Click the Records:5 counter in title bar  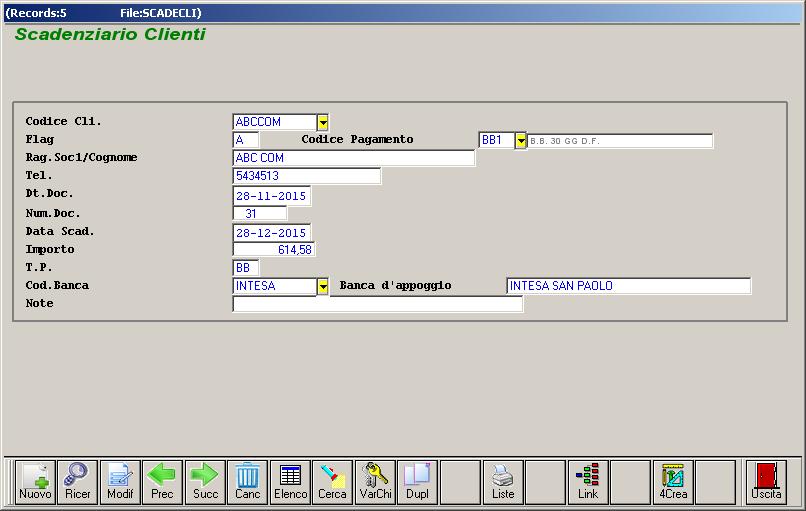38,13
